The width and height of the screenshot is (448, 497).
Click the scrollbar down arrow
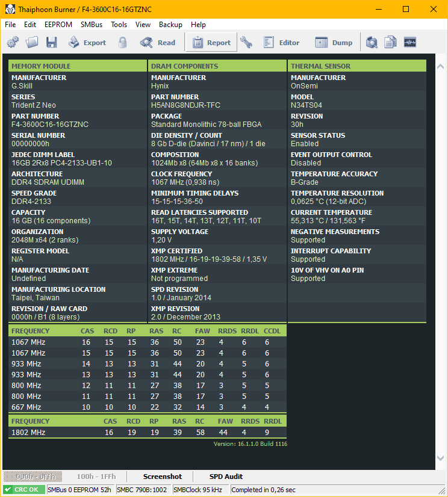click(x=440, y=458)
